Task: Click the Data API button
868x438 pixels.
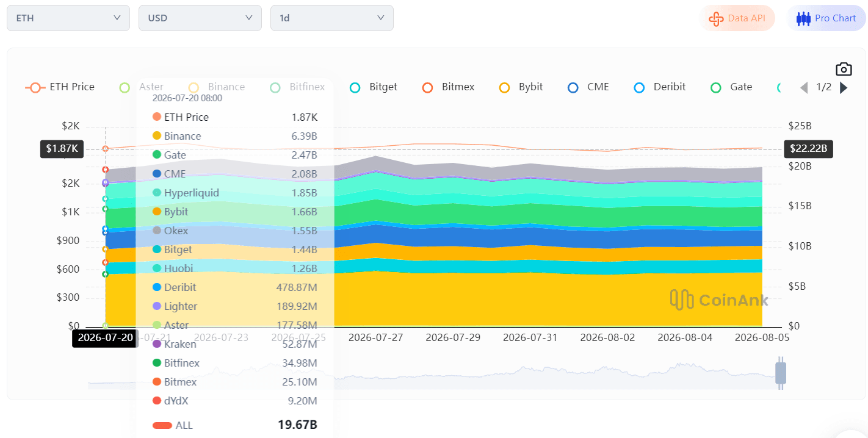Action: click(737, 18)
